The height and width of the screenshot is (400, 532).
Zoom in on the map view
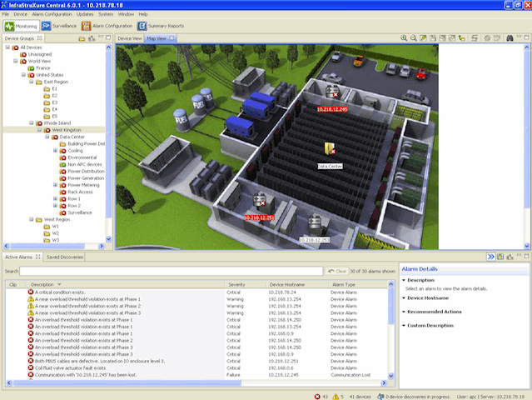click(x=404, y=38)
